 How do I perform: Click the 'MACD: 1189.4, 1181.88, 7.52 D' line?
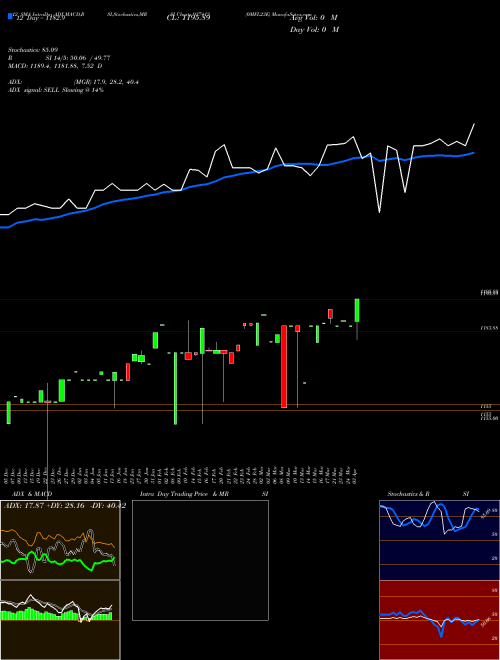[x=55, y=66]
